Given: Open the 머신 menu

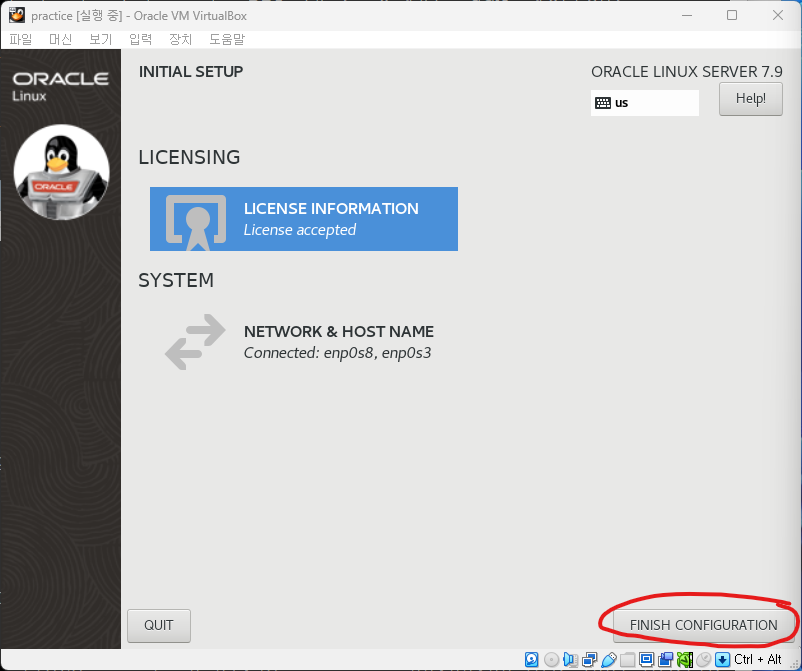Looking at the screenshot, I should (x=60, y=39).
